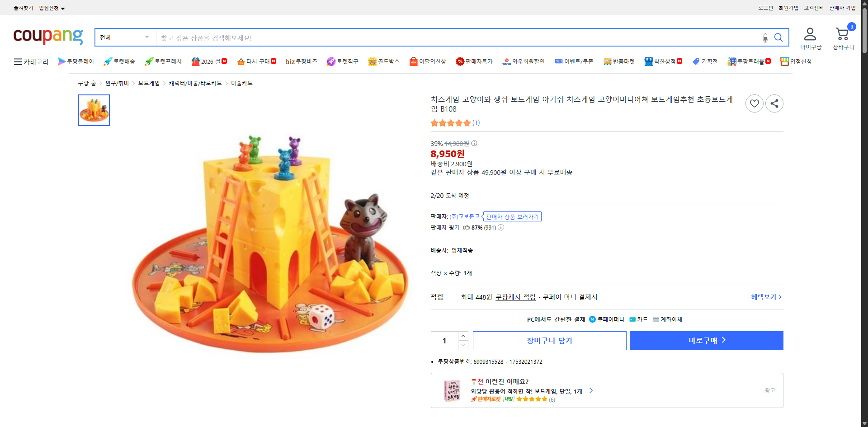The image size is (868, 427).
Task: Expand the 입점신청 dropdown arrow
Action: [63, 8]
